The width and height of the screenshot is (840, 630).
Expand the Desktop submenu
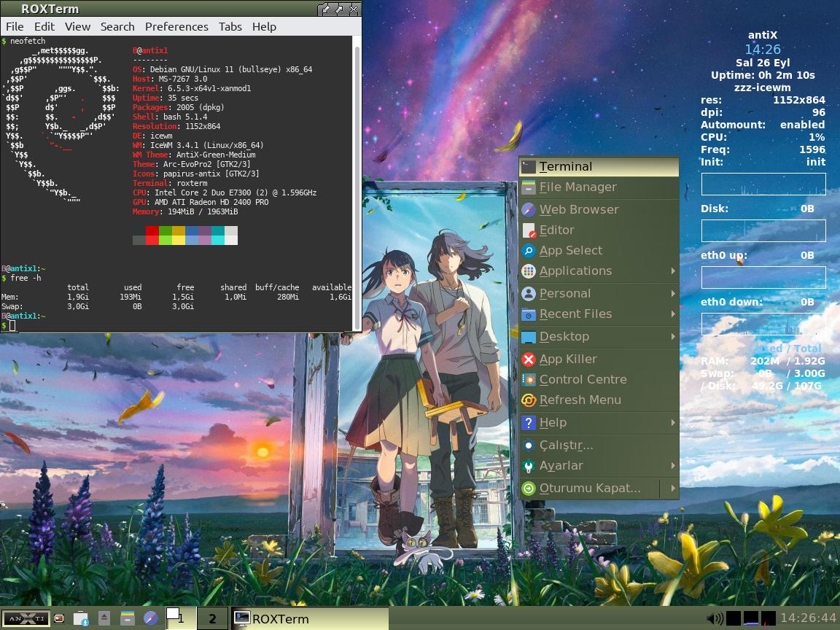pyautogui.click(x=599, y=336)
